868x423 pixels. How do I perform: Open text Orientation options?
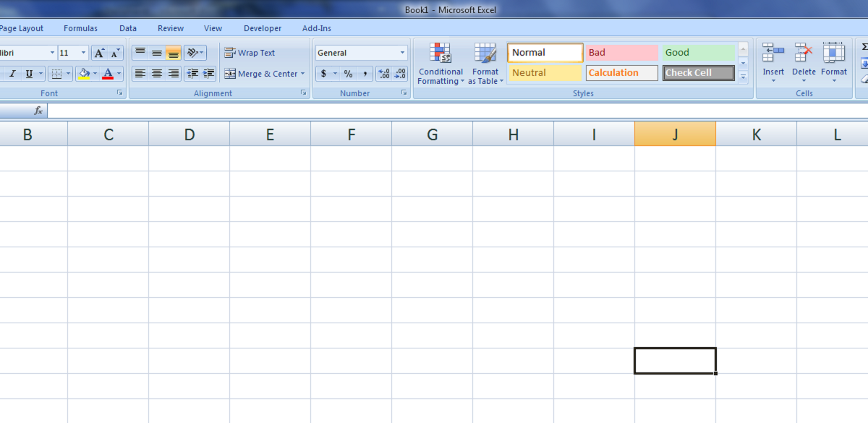click(x=195, y=53)
